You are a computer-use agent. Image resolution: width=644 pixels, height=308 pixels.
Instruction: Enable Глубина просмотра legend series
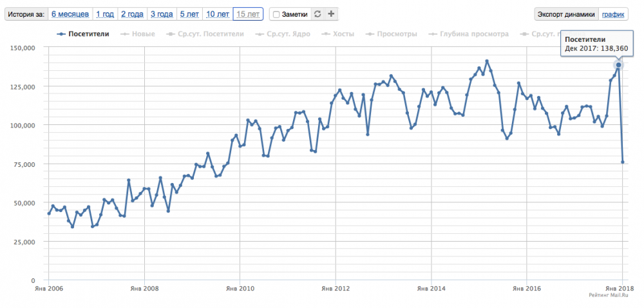tap(473, 34)
